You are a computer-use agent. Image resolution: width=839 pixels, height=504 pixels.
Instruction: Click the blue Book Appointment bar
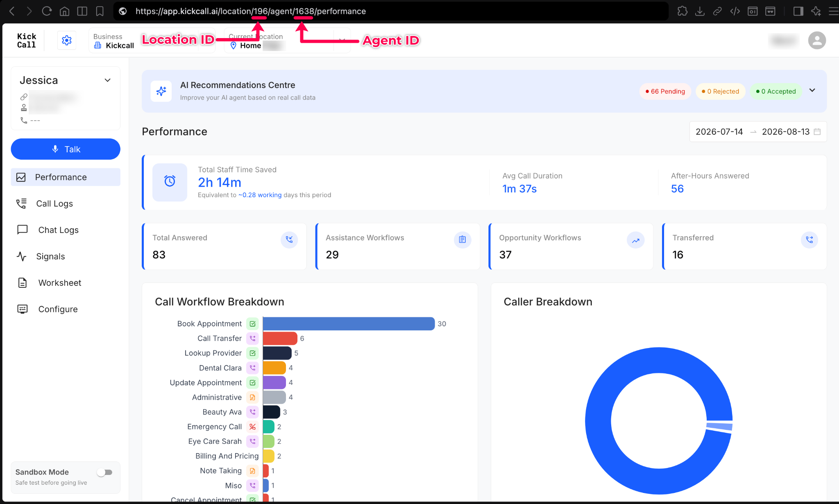click(x=349, y=323)
